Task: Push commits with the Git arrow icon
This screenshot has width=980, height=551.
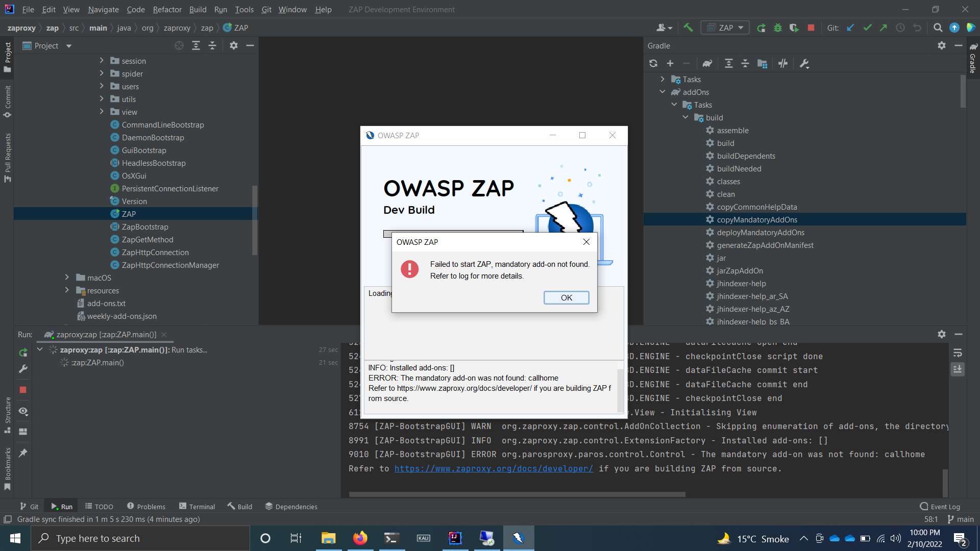Action: [884, 28]
